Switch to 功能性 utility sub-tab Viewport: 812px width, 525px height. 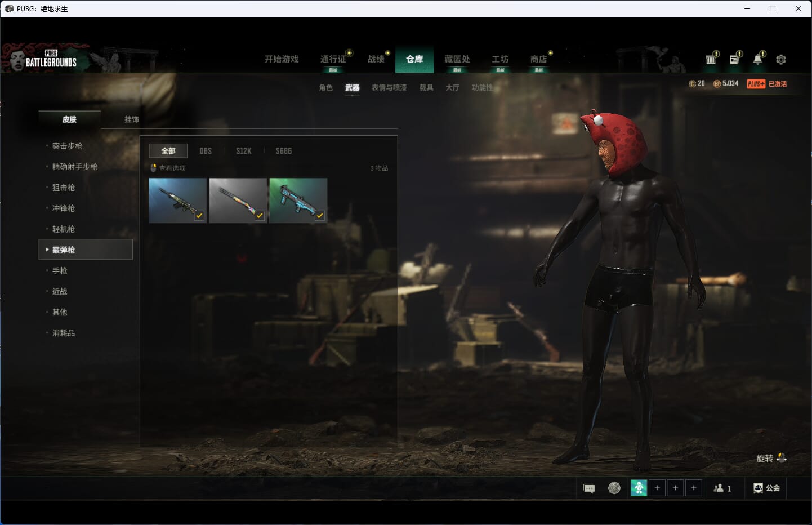pyautogui.click(x=482, y=87)
